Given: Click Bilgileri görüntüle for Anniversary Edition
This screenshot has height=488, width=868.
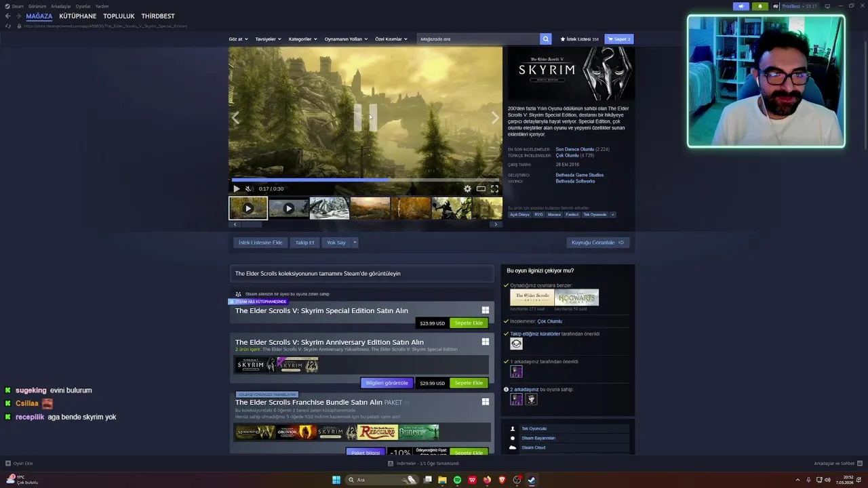Looking at the screenshot, I should pyautogui.click(x=387, y=383).
